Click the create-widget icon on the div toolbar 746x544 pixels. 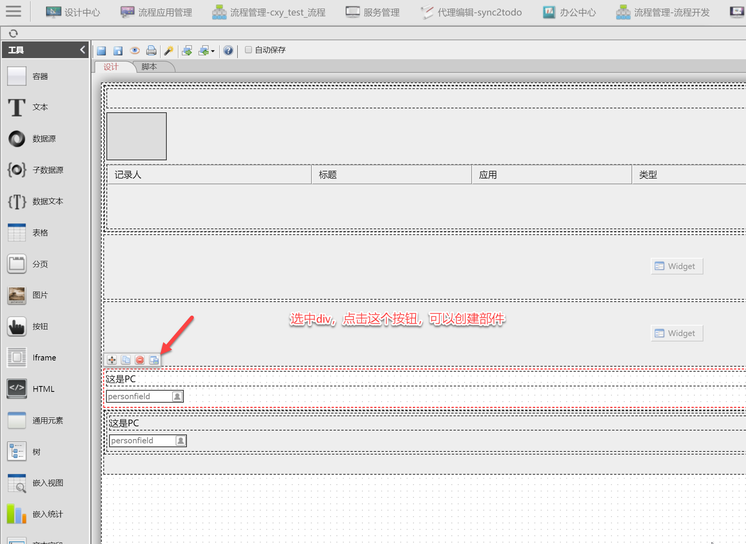154,360
